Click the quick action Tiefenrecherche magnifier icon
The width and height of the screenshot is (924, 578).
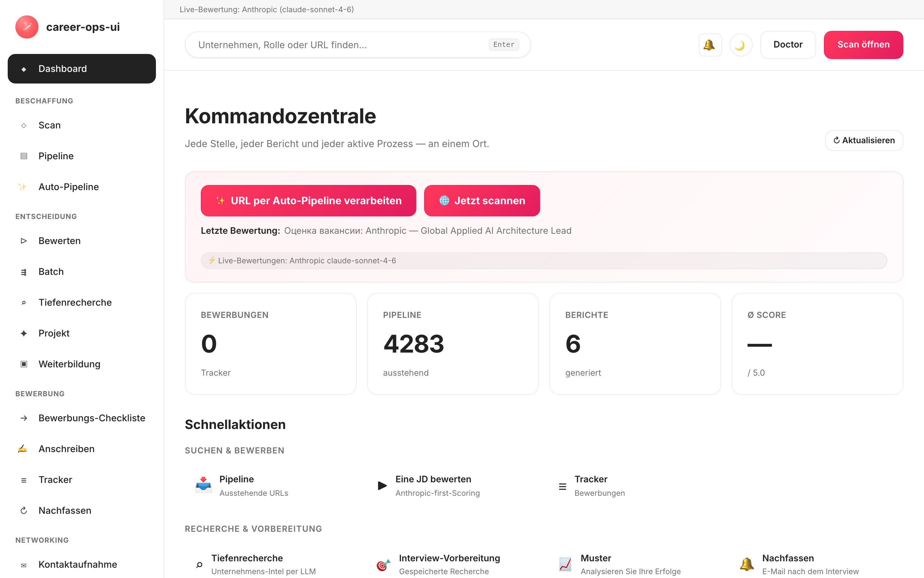click(199, 565)
